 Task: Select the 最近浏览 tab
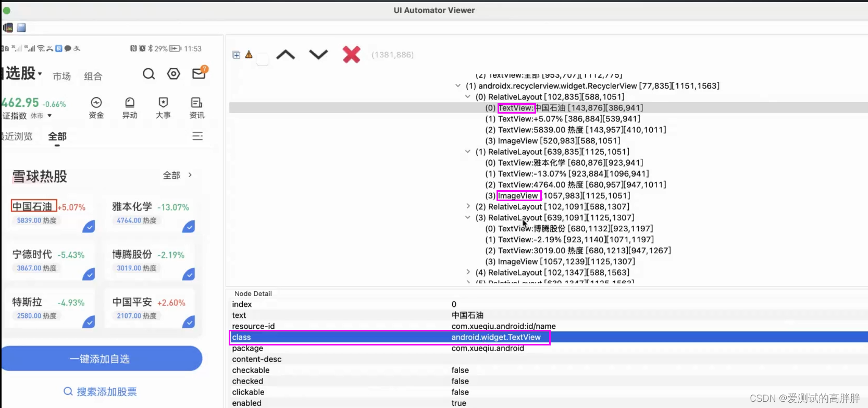[17, 136]
